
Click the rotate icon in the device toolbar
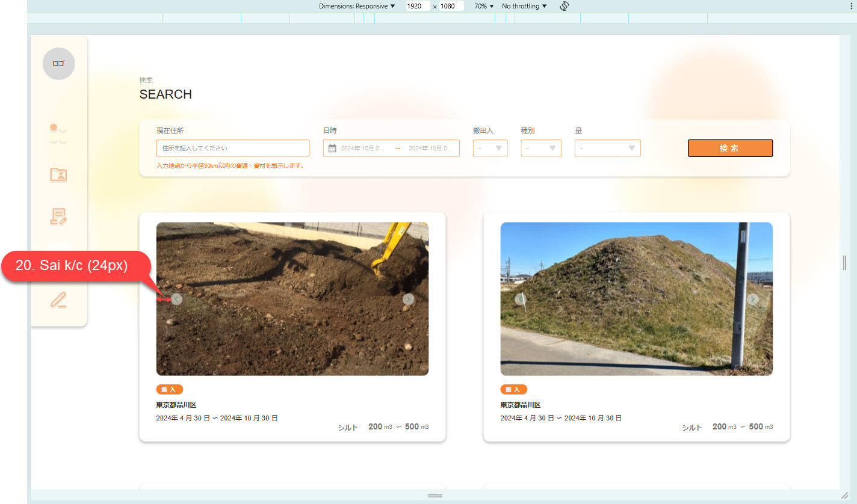(x=564, y=6)
